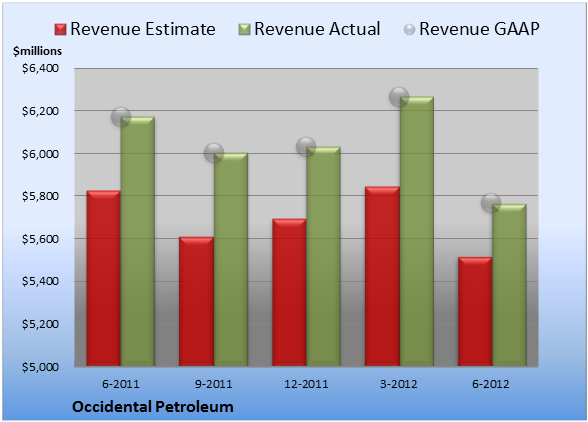Click the gray Revenue GAAP legend marker
The height and width of the screenshot is (422, 588).
tap(409, 29)
